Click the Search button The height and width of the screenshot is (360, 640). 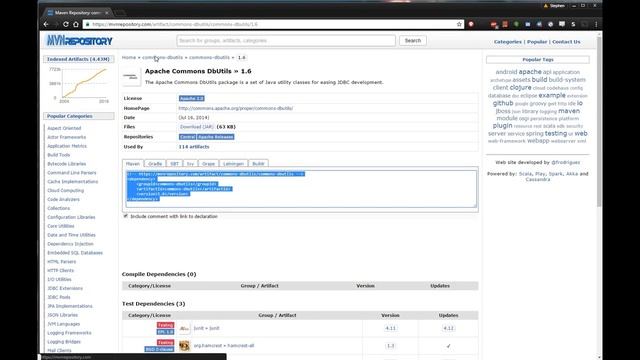tap(413, 40)
